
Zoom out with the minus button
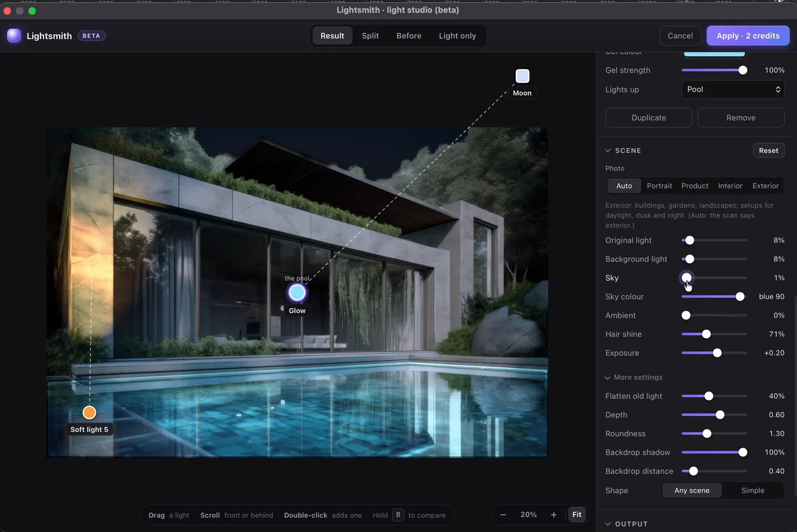click(503, 515)
